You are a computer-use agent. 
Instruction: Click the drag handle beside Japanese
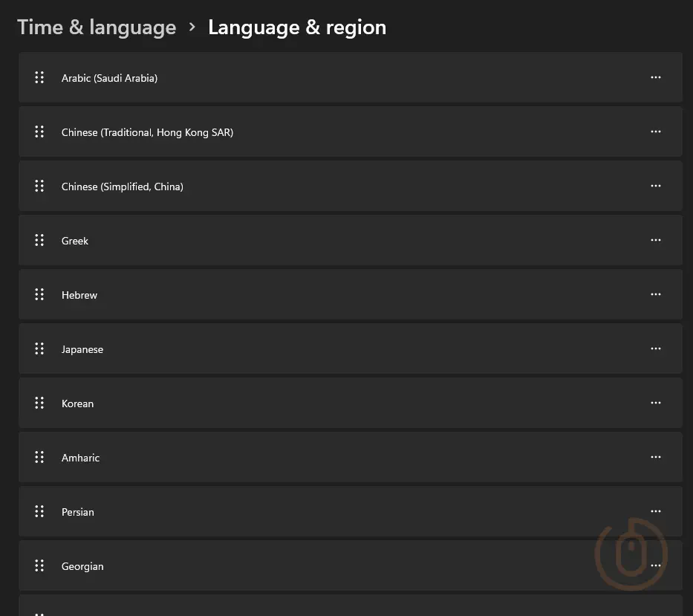click(x=39, y=348)
